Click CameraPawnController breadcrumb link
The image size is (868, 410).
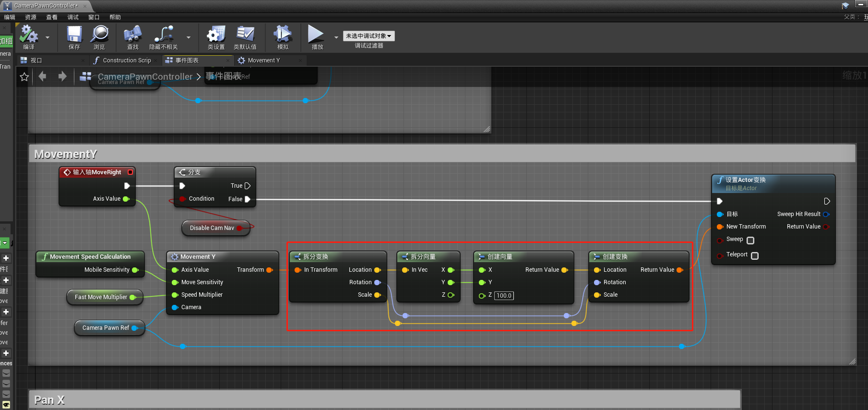coord(145,77)
